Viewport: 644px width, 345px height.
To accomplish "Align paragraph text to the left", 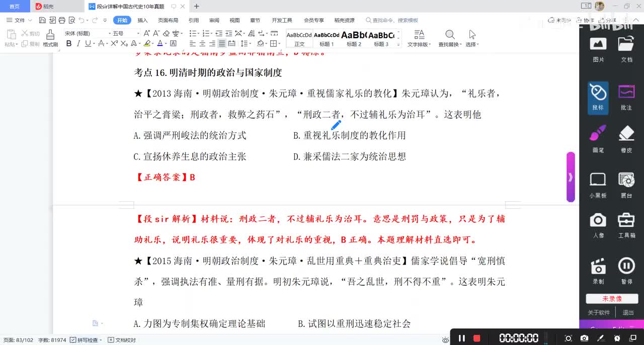I will point(193,44).
